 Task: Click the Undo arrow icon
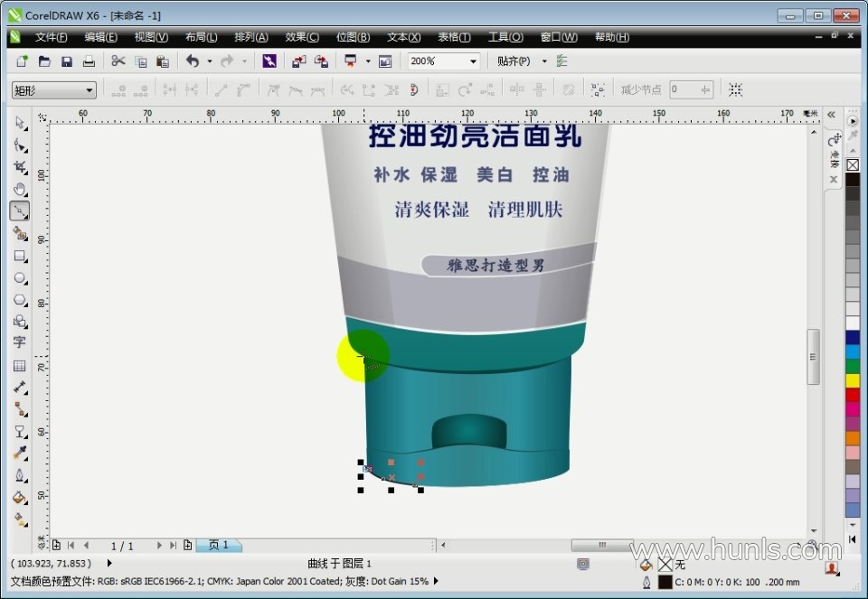click(x=193, y=61)
